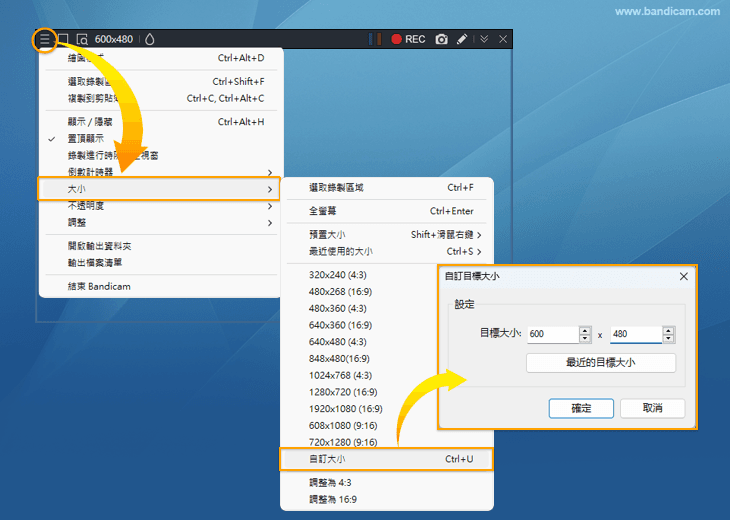Click the 600x480 size label

pos(114,39)
